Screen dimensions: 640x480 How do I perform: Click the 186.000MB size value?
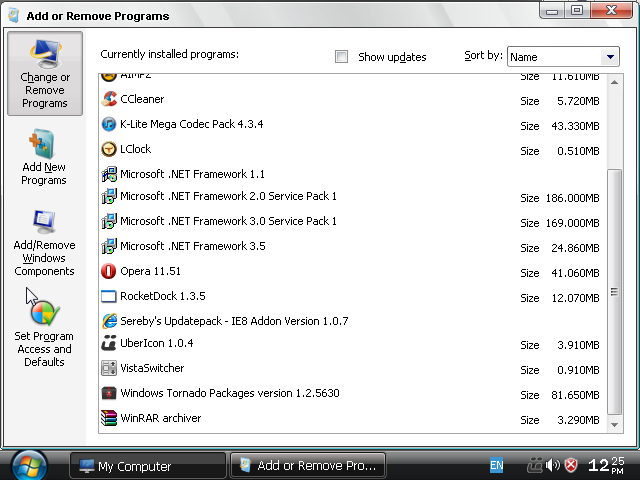pyautogui.click(x=572, y=198)
